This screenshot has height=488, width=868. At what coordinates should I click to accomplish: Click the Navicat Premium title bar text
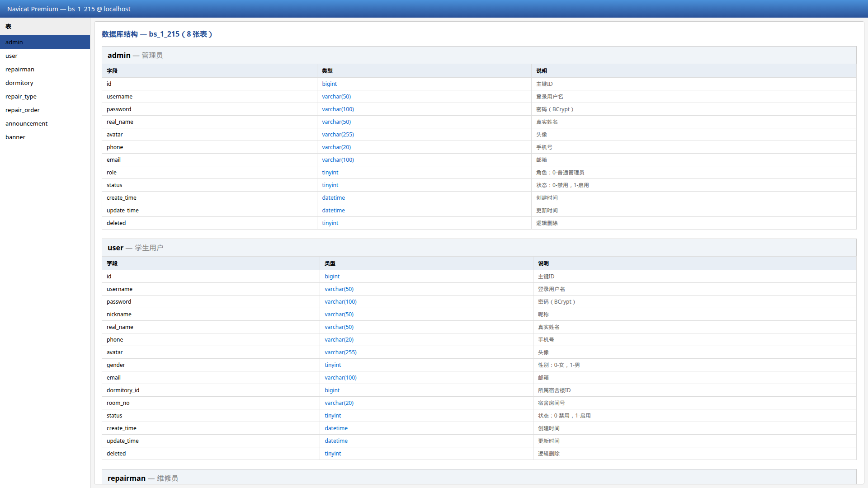click(69, 9)
